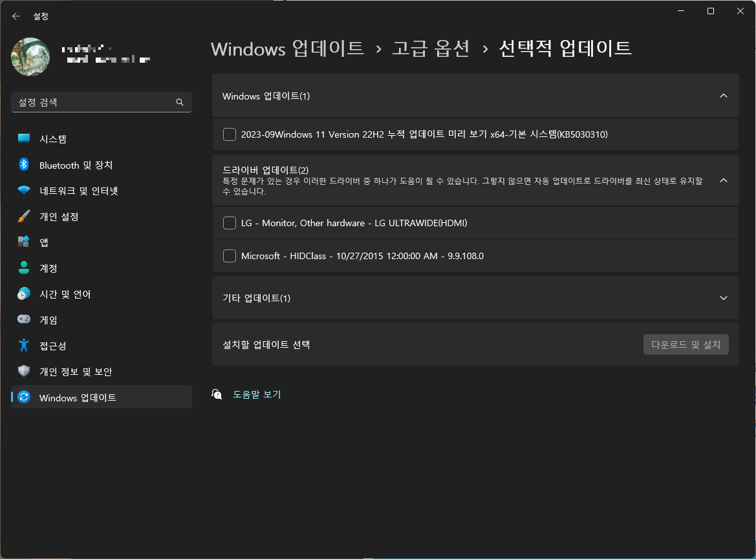The width and height of the screenshot is (756, 559).
Task: Go to 고급 옵션 breadcrumb
Action: pos(431,48)
